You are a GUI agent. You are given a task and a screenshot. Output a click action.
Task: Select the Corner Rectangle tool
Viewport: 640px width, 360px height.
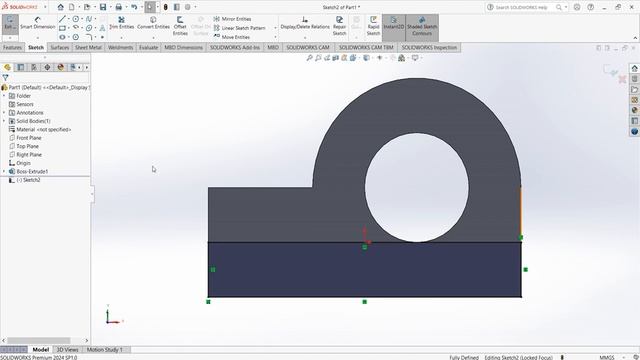pos(62,28)
